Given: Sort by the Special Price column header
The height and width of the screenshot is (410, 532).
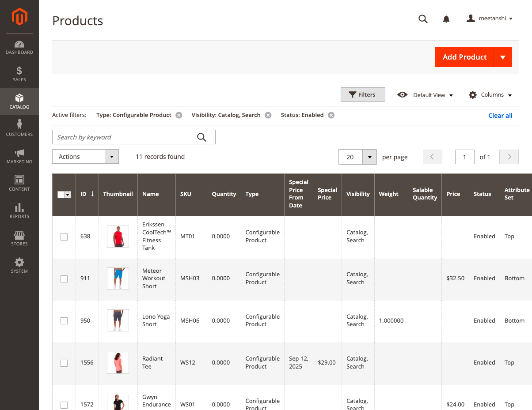Looking at the screenshot, I should tap(327, 194).
